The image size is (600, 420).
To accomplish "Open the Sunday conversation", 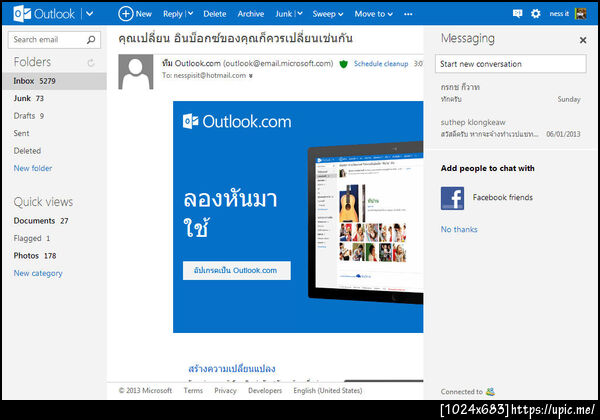I will click(x=510, y=93).
